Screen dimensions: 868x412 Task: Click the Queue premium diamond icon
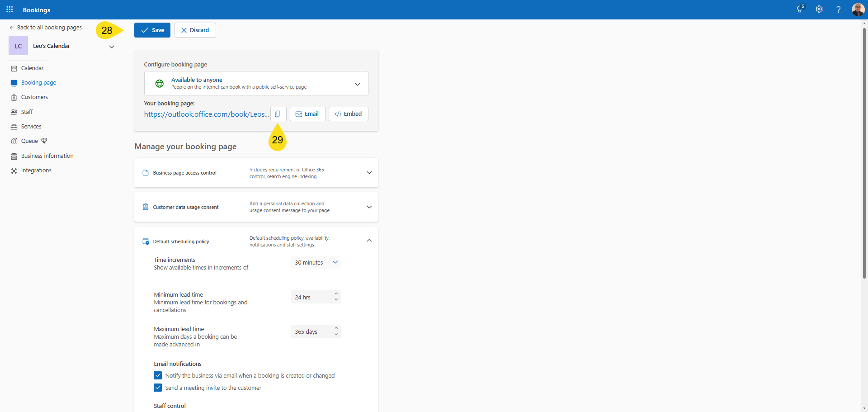(44, 141)
